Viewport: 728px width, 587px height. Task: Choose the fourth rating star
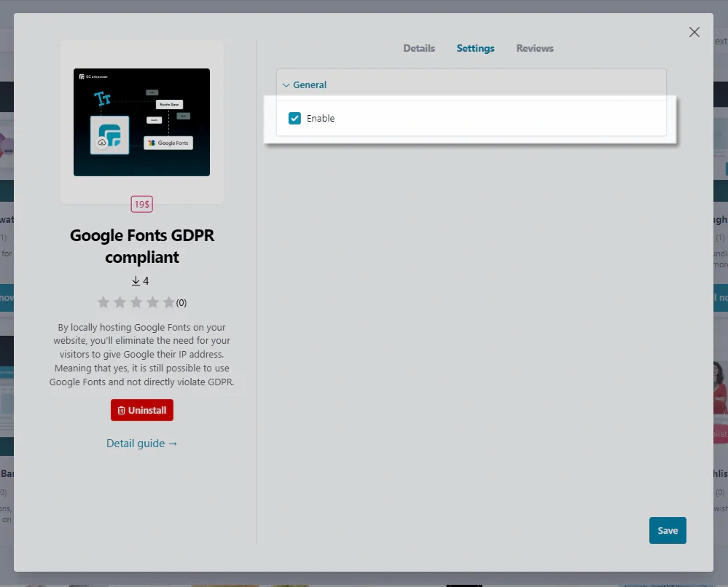[153, 302]
